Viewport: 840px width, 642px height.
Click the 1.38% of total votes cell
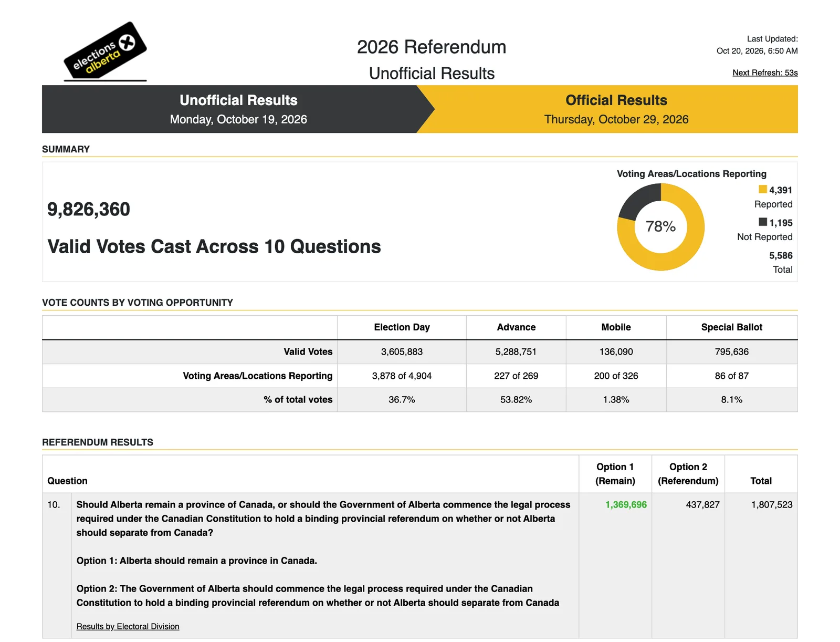coord(616,400)
